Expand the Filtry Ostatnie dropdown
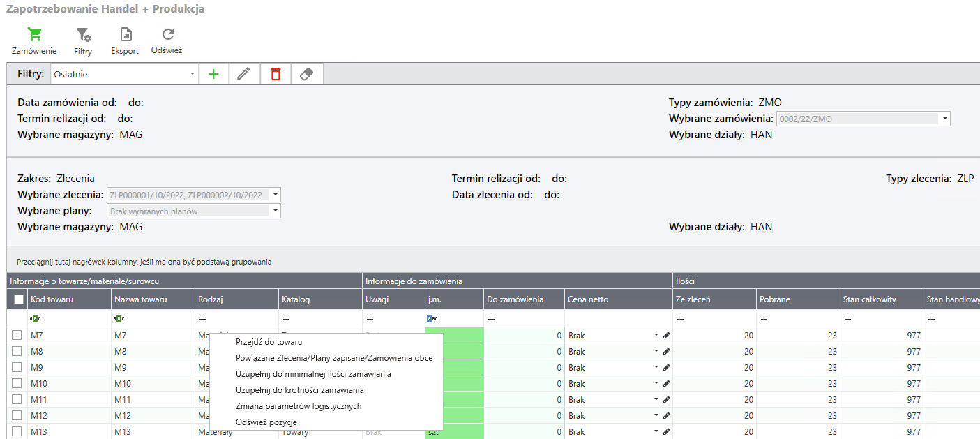 point(193,75)
